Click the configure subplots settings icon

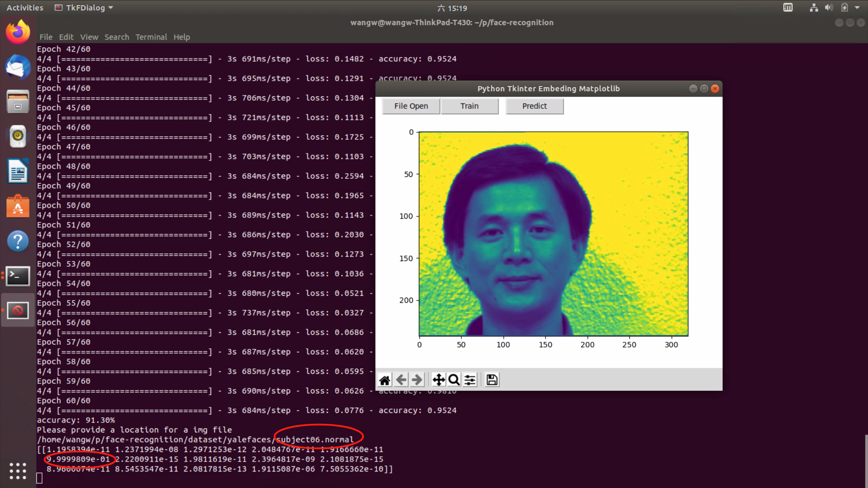tap(470, 380)
